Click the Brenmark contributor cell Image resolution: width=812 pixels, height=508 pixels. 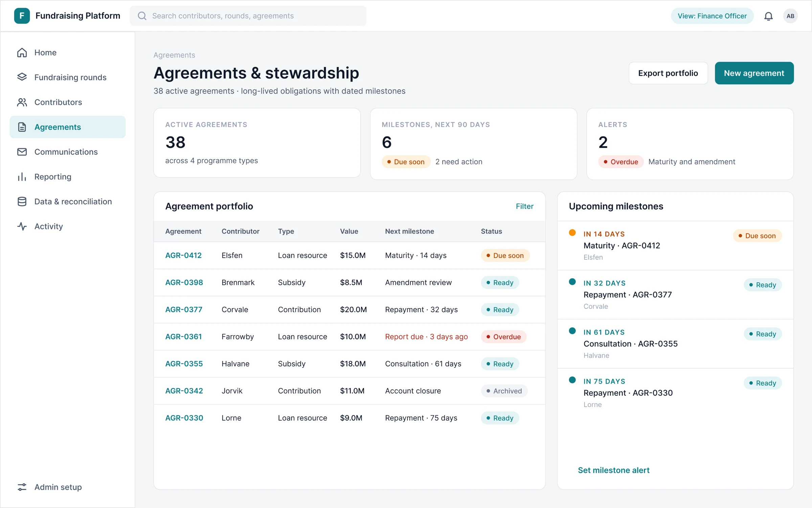click(x=238, y=282)
